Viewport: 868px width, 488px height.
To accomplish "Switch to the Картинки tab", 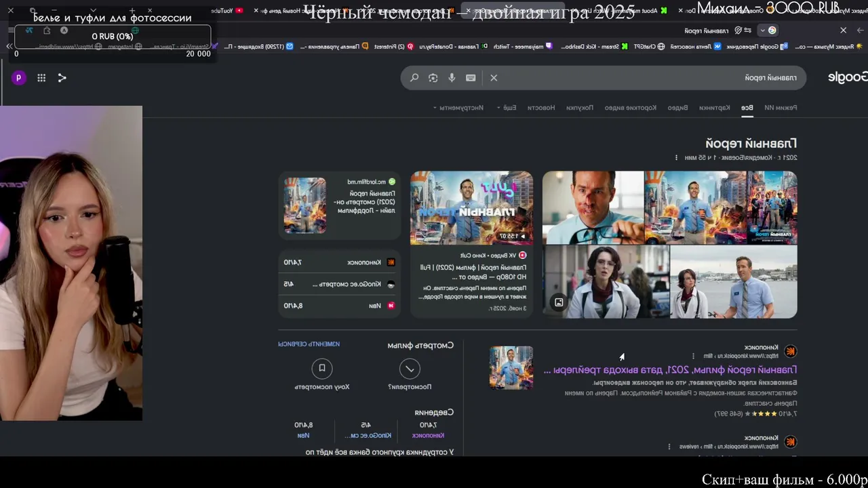I will (x=715, y=108).
